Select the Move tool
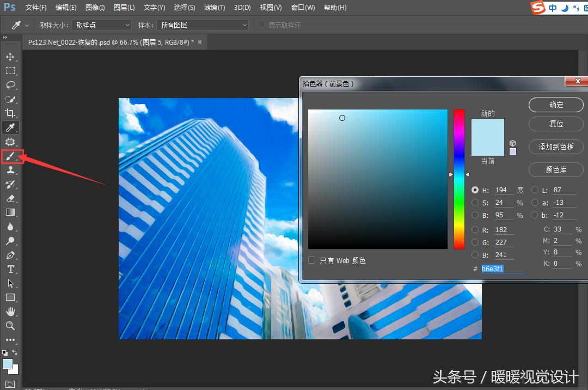This screenshot has width=588, height=390. click(x=11, y=56)
